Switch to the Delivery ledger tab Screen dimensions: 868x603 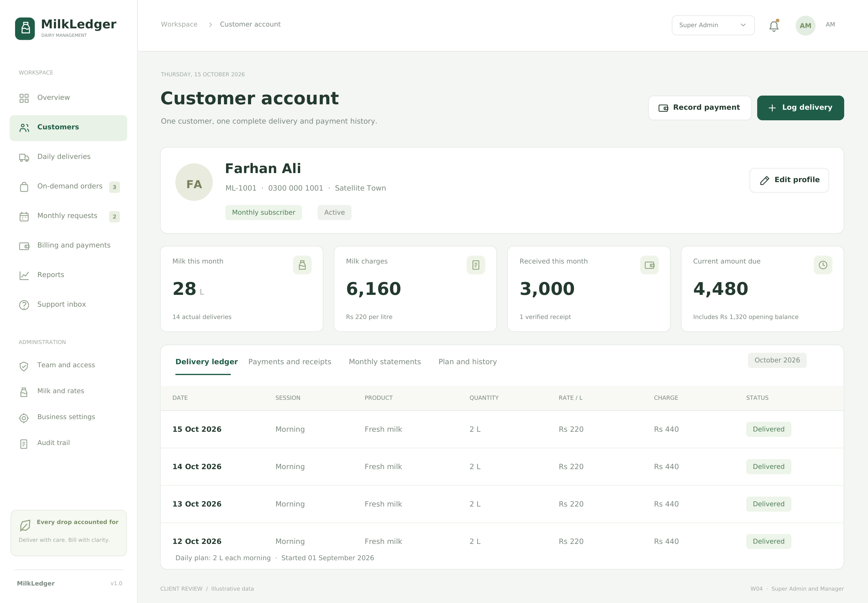207,361
